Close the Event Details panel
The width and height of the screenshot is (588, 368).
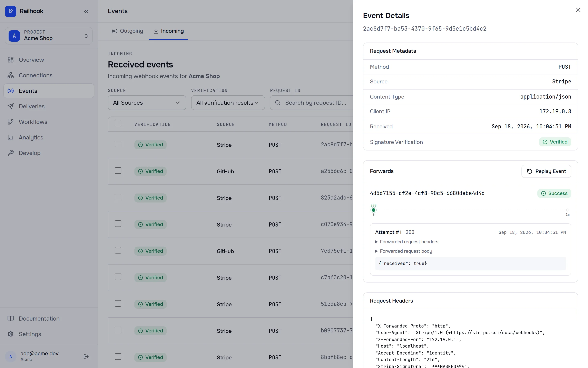pyautogui.click(x=578, y=10)
